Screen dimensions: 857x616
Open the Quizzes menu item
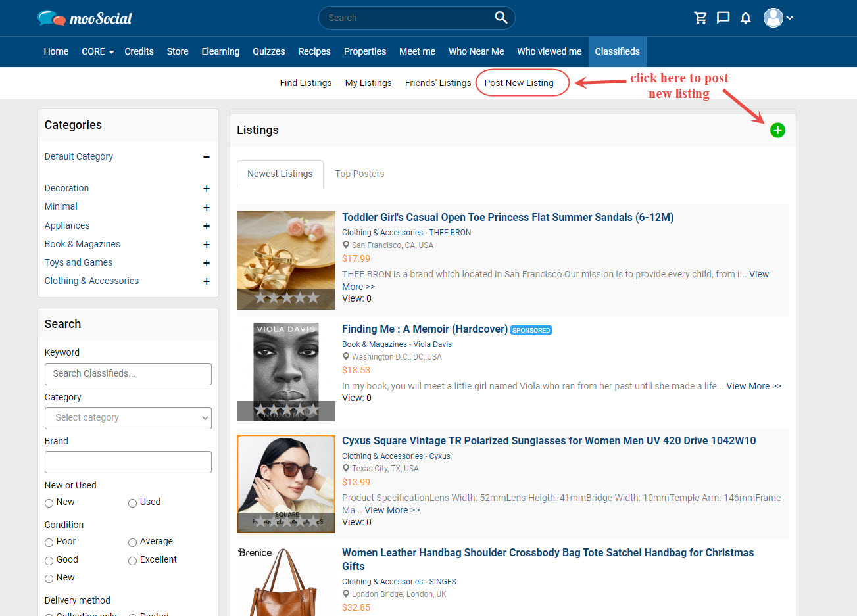coord(269,51)
